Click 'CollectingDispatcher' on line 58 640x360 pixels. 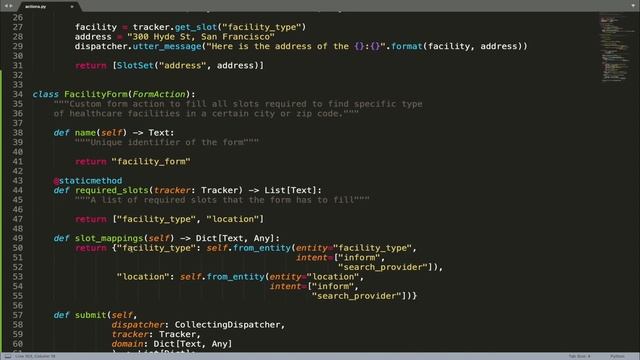(x=227, y=324)
